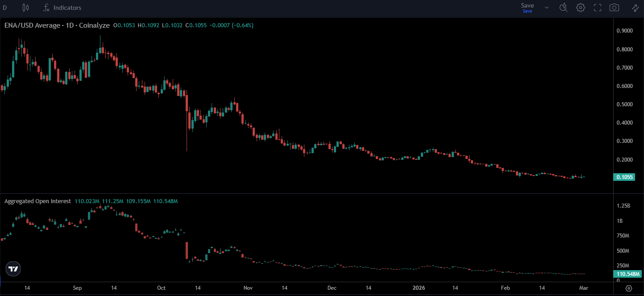Click the 0.5000 level on price scale
The height and width of the screenshot is (296, 644).
(x=624, y=104)
